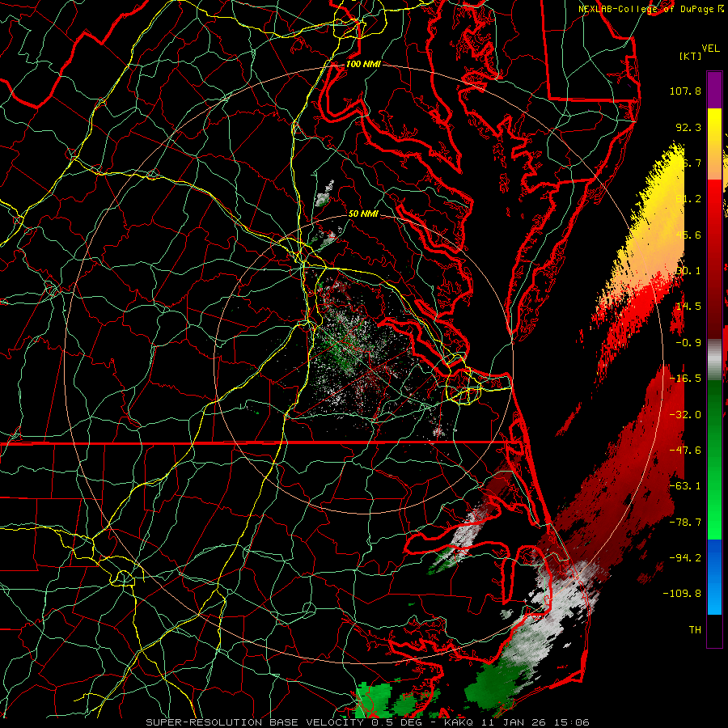Select the 92.3 legend value
Image resolution: width=728 pixels, height=728 pixels.
click(688, 127)
